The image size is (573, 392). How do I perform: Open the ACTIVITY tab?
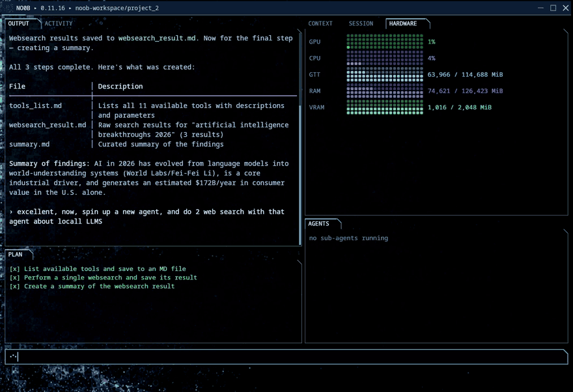click(59, 23)
